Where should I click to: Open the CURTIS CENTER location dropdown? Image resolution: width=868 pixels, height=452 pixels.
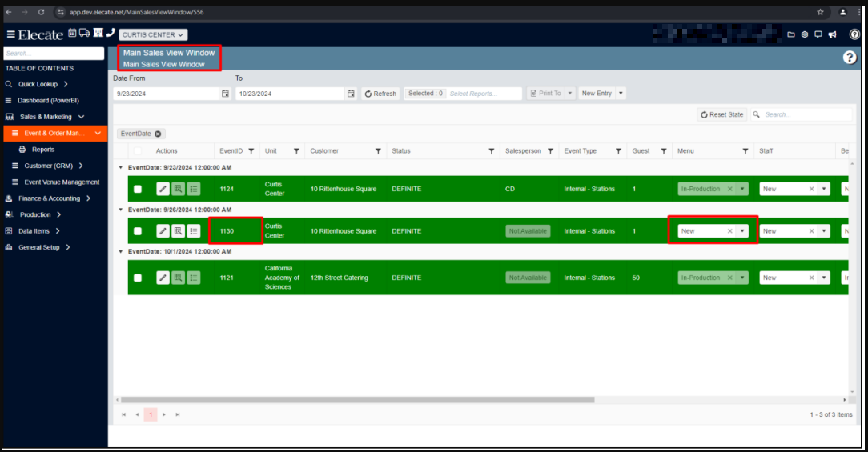coord(153,34)
